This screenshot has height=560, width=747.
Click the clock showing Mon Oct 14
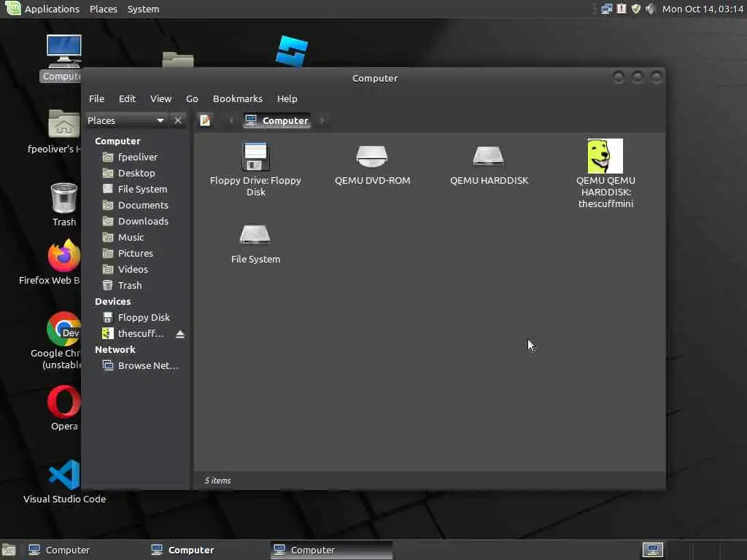coord(703,9)
